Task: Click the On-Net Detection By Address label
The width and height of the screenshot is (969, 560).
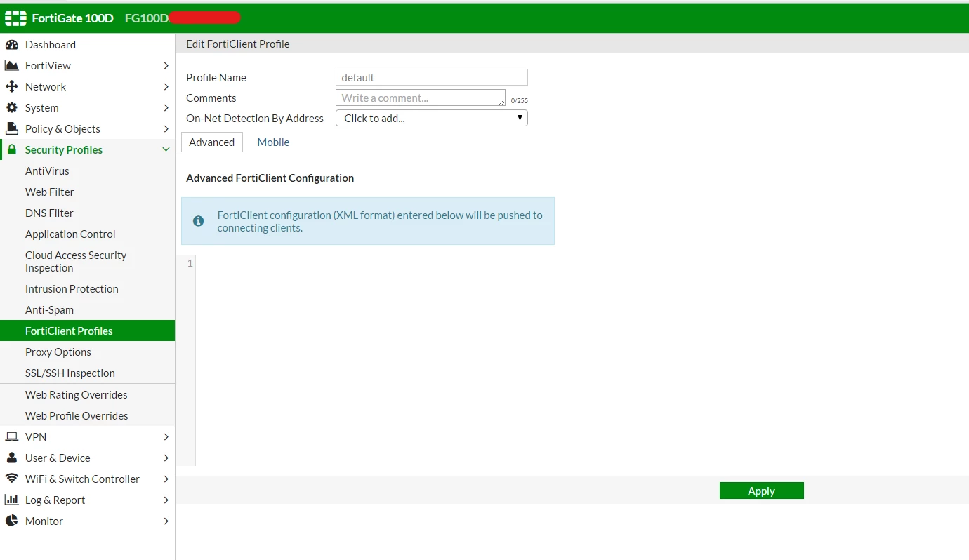Action: (x=255, y=119)
